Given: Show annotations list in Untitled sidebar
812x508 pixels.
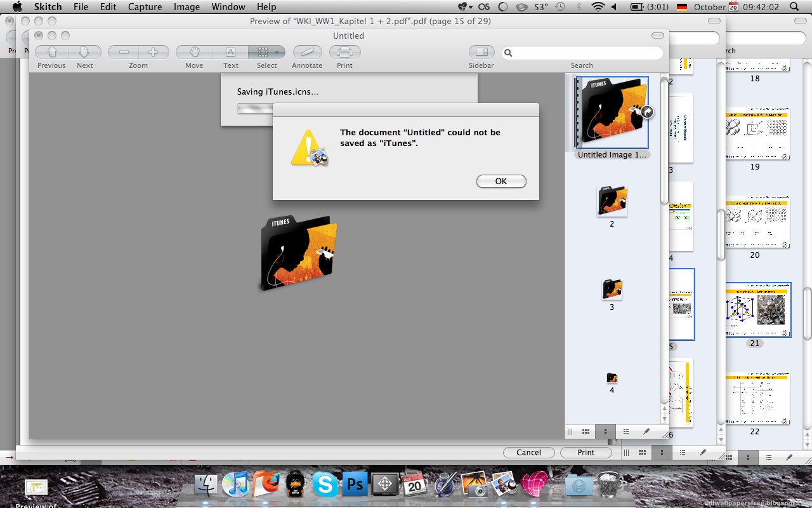Looking at the screenshot, I should click(x=646, y=432).
